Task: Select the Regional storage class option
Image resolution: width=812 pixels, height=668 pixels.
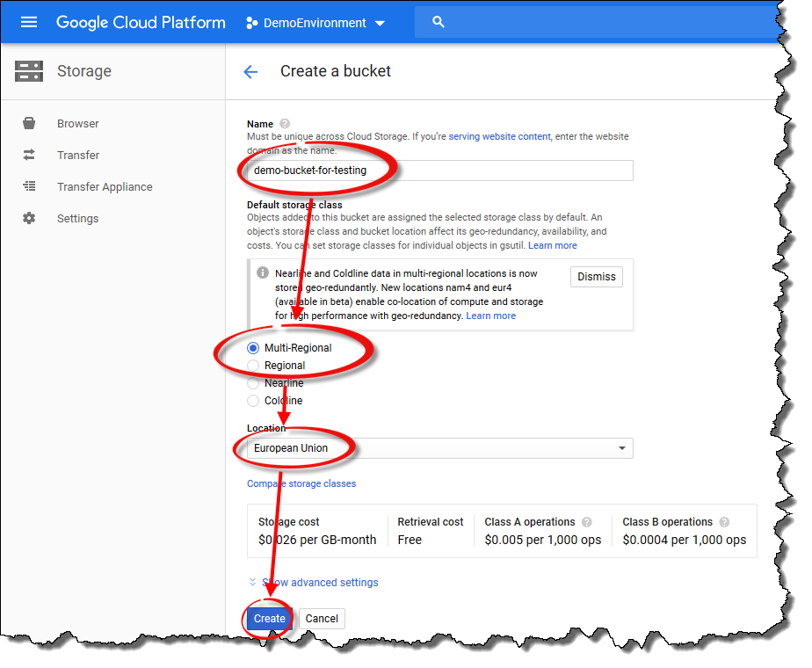Action: [254, 366]
